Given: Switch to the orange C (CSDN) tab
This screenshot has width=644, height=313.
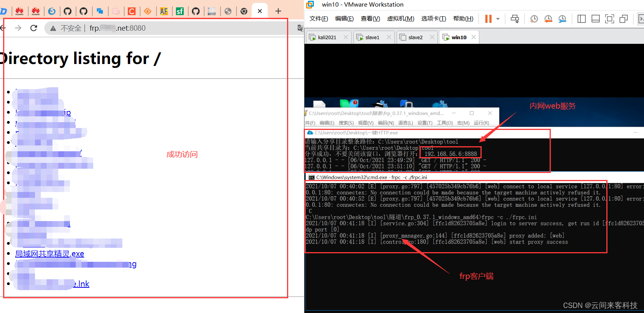Looking at the screenshot, I should pyautogui.click(x=132, y=11).
